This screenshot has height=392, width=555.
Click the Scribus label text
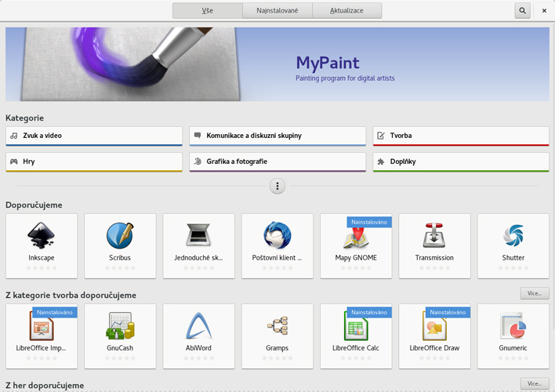coord(120,258)
